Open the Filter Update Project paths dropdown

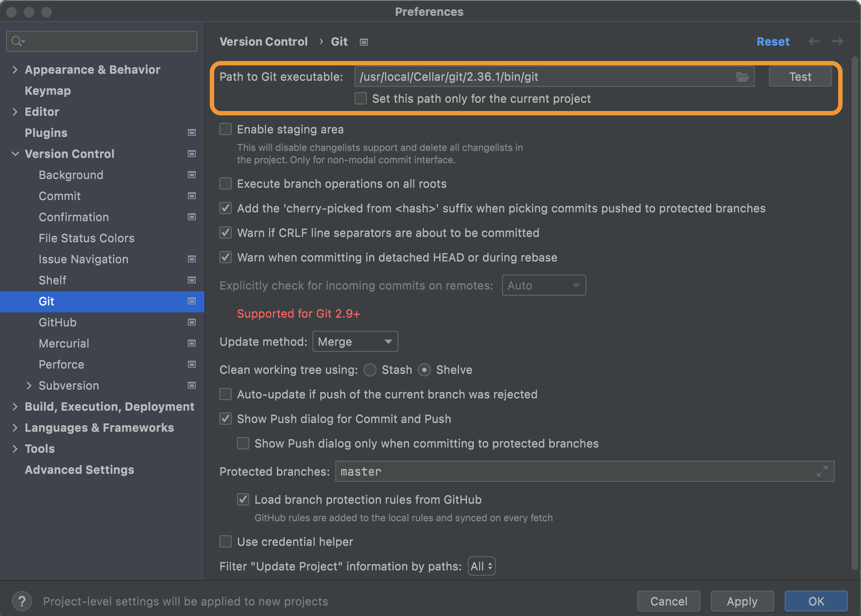click(481, 566)
